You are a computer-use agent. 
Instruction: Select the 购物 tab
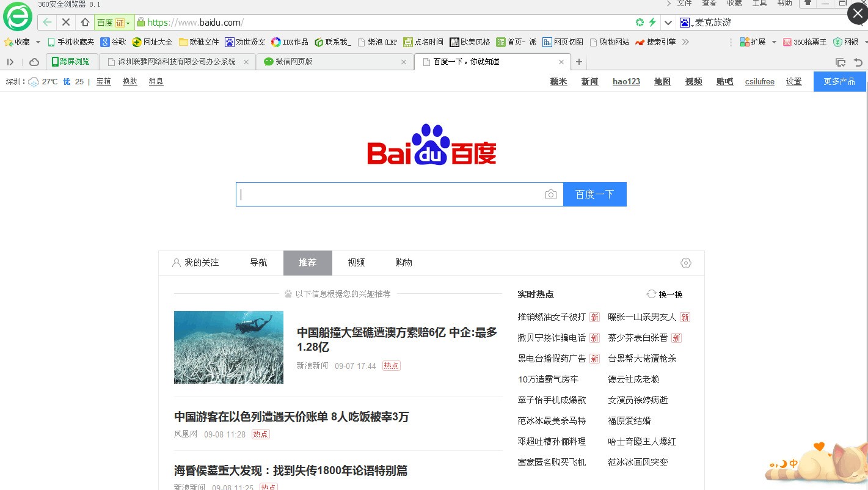coord(404,263)
